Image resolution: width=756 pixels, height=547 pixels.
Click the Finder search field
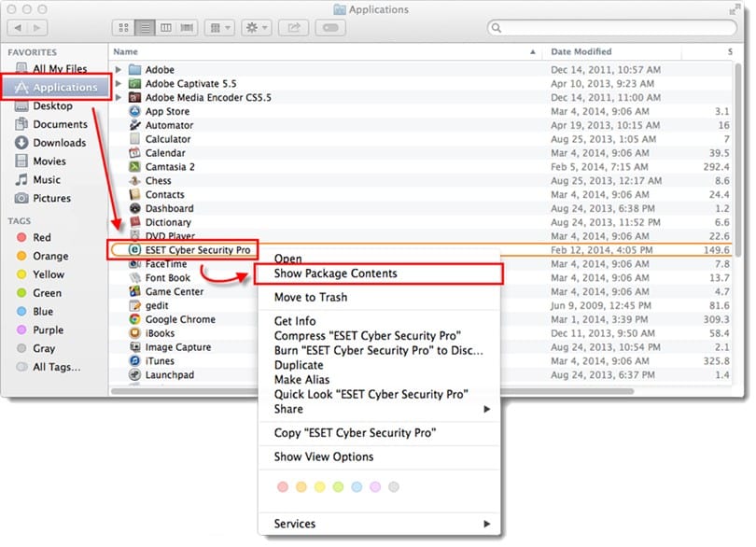pos(612,27)
